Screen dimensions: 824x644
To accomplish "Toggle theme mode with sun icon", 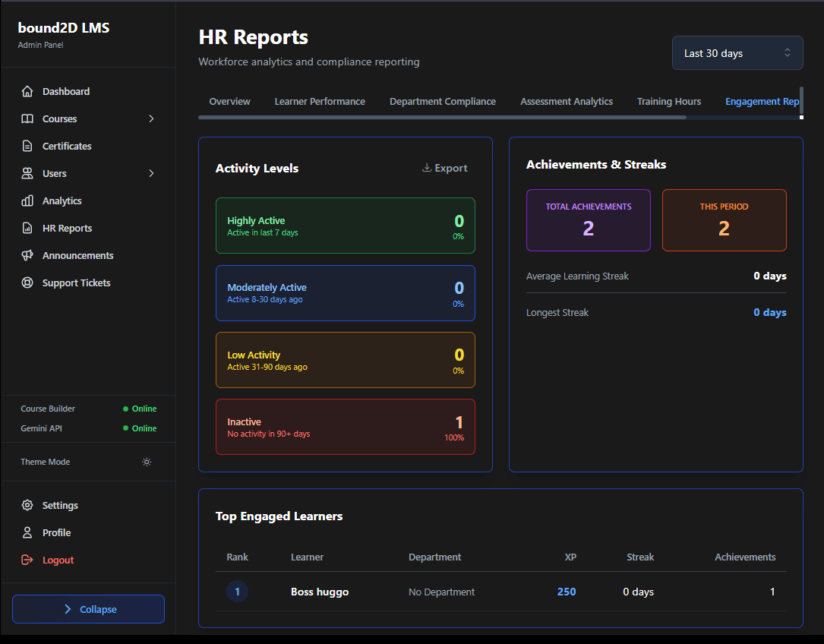I will [147, 462].
